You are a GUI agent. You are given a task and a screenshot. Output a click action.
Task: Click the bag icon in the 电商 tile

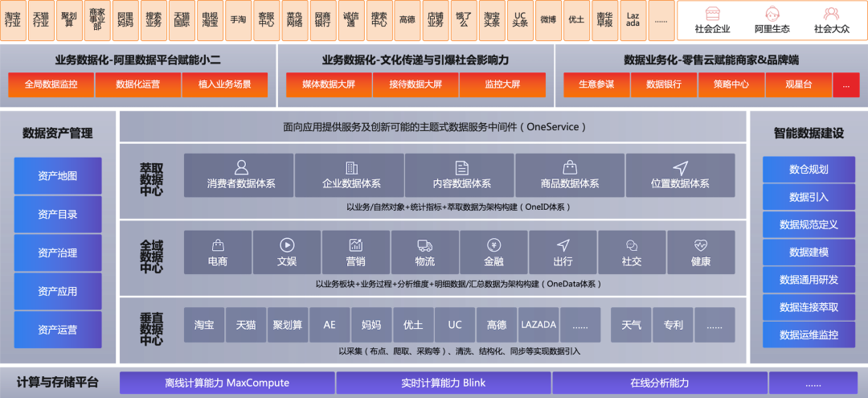pos(218,244)
